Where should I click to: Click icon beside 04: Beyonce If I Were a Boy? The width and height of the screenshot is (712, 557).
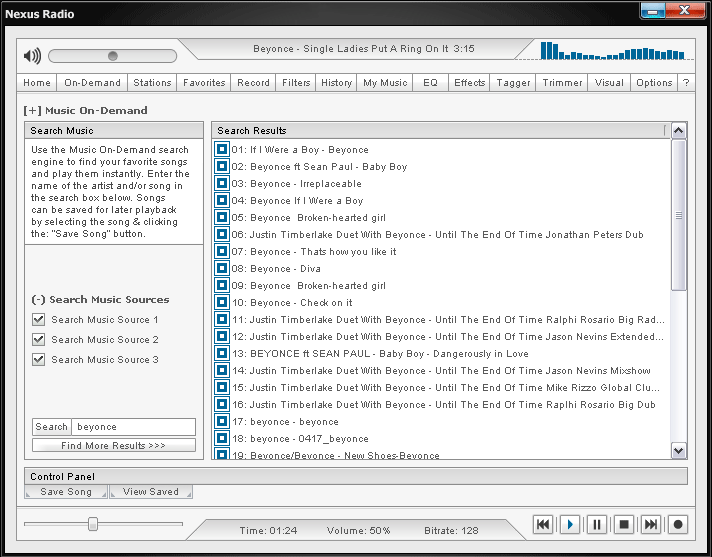point(222,200)
